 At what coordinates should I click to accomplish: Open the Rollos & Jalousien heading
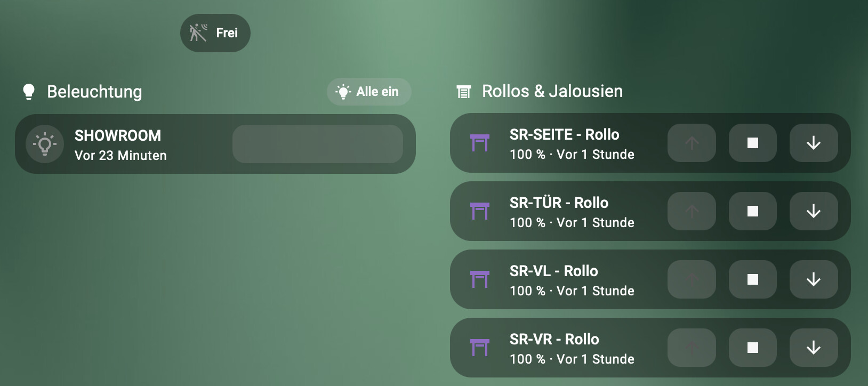coord(552,91)
